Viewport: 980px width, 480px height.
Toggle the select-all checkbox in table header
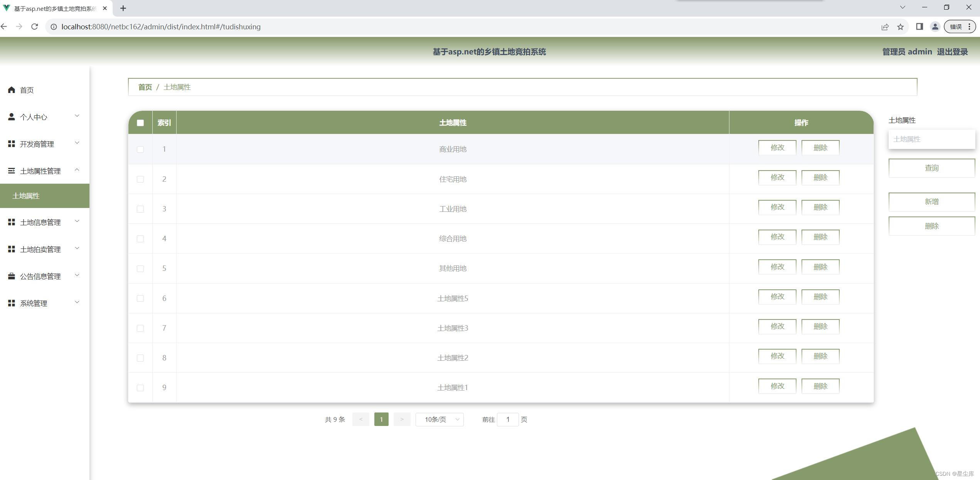pyautogui.click(x=140, y=122)
